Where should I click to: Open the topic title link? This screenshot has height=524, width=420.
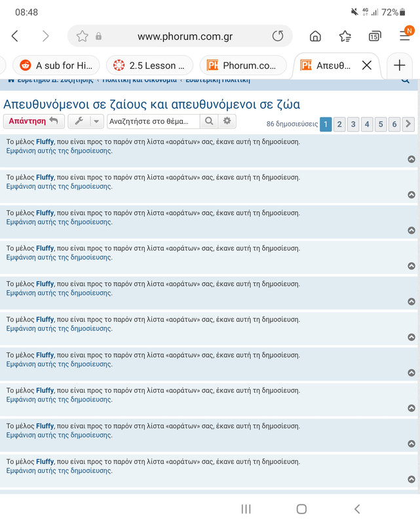[151, 104]
